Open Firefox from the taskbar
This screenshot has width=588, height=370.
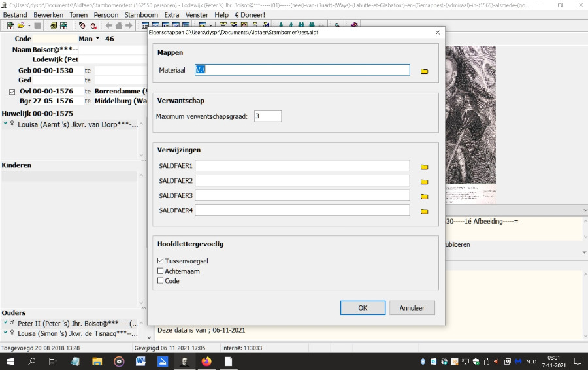pyautogui.click(x=206, y=362)
